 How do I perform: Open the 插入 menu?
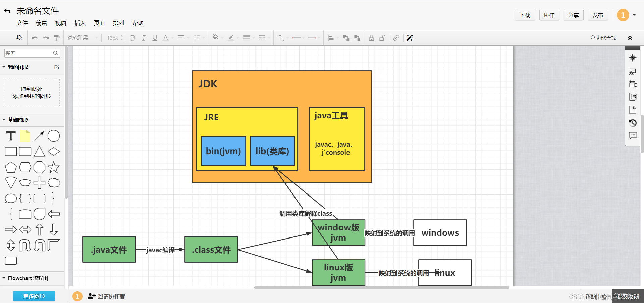pos(80,23)
